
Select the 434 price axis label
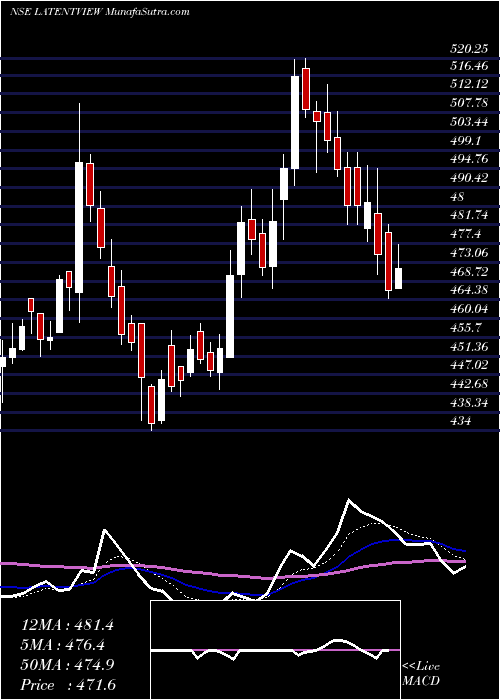(x=460, y=421)
